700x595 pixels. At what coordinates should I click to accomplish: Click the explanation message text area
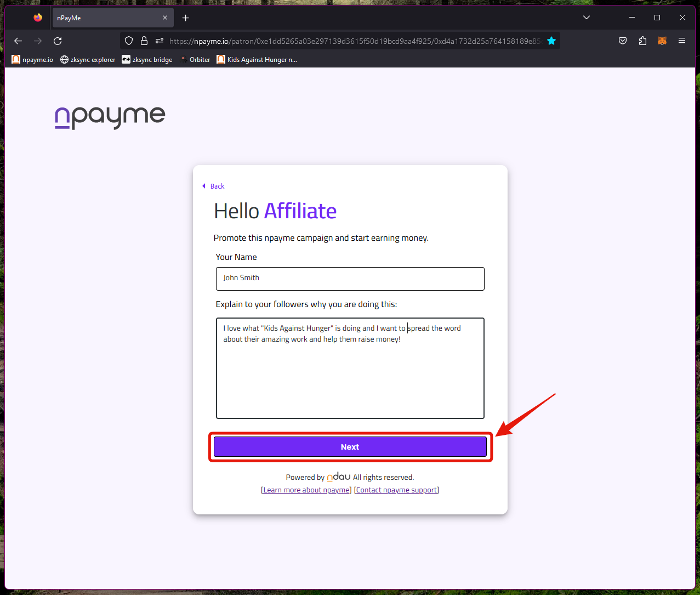coord(350,368)
